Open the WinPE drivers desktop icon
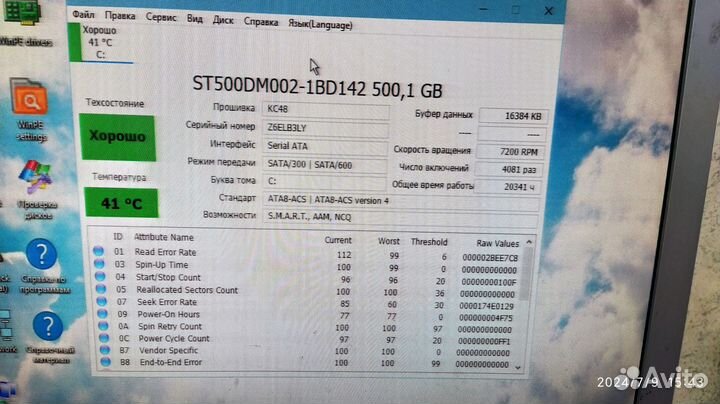720x404 pixels. click(x=24, y=23)
